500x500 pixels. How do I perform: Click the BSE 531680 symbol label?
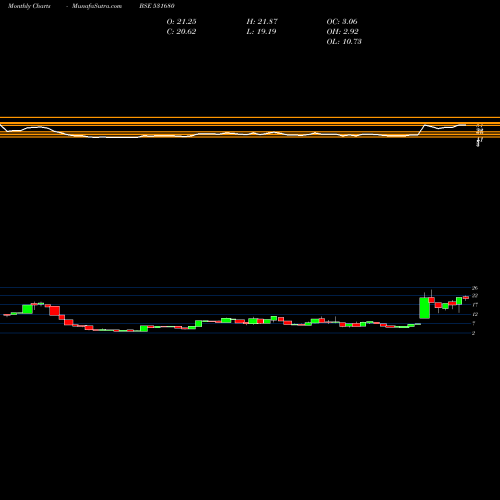pos(157,6)
